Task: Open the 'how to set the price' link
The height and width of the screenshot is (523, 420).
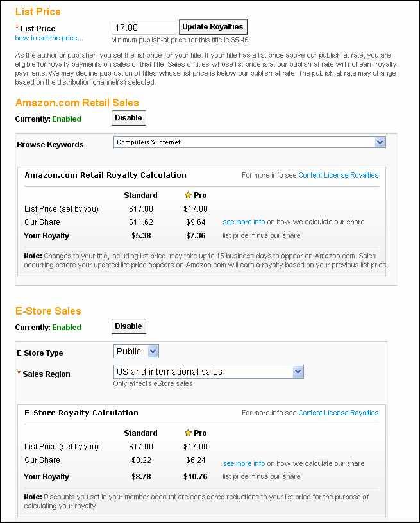Action: (x=49, y=38)
